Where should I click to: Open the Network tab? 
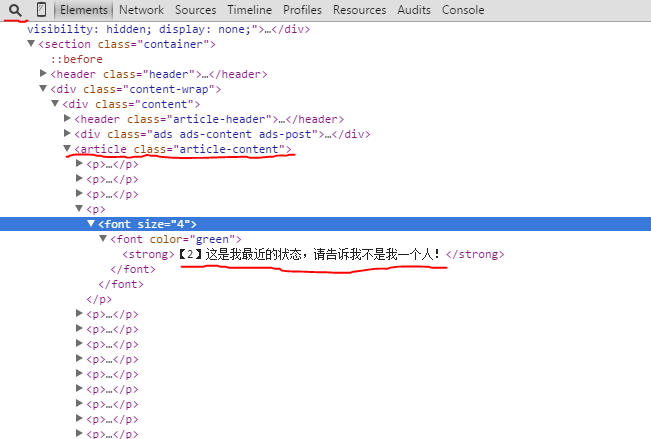pyautogui.click(x=141, y=10)
